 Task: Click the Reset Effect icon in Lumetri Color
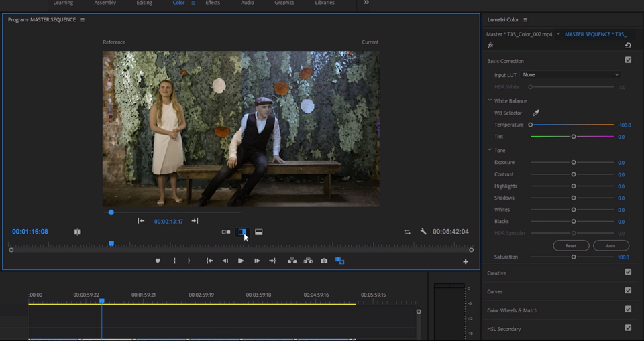(x=628, y=46)
